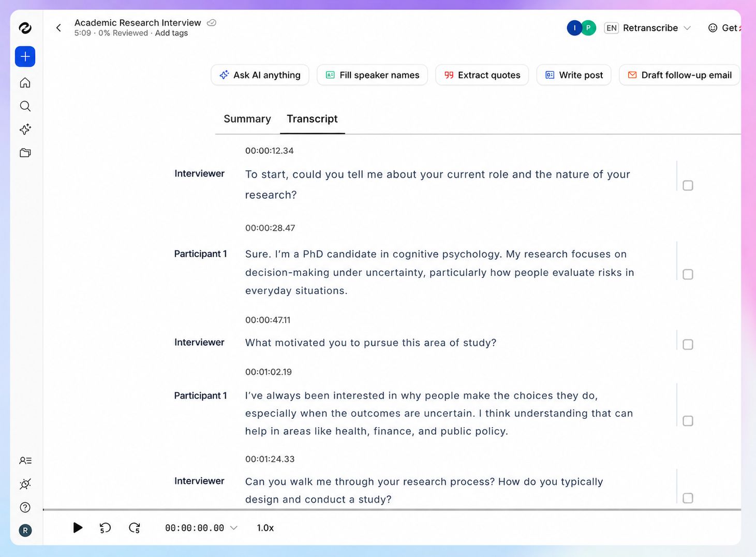Click Ask AI anything button

click(260, 75)
